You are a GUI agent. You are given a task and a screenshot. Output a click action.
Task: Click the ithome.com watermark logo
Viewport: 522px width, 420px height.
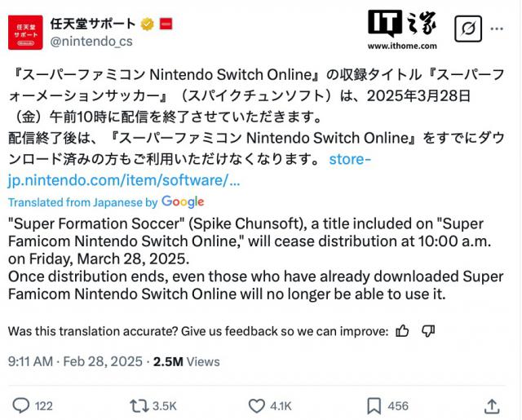(402, 31)
